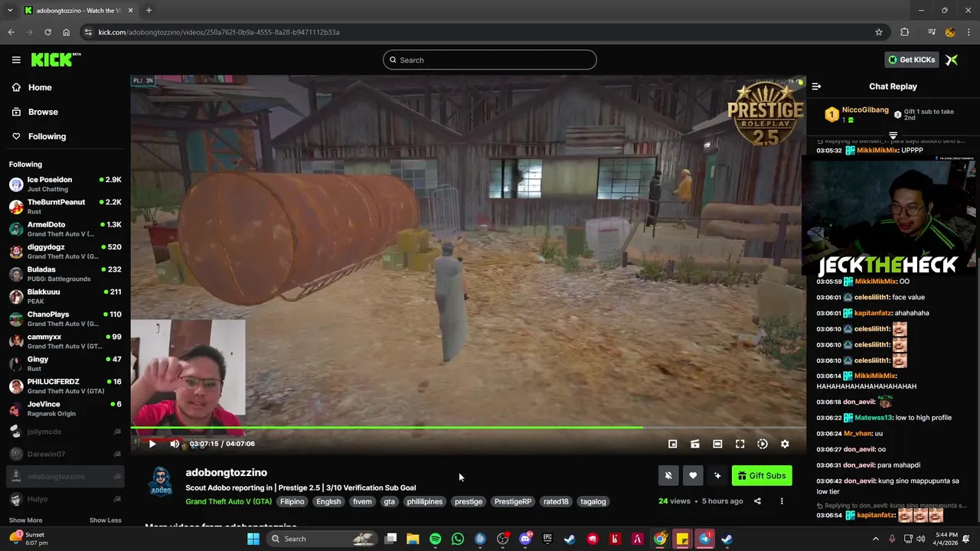The width and height of the screenshot is (980, 551).
Task: Select Biakkuuu in following list
Action: [x=65, y=296]
